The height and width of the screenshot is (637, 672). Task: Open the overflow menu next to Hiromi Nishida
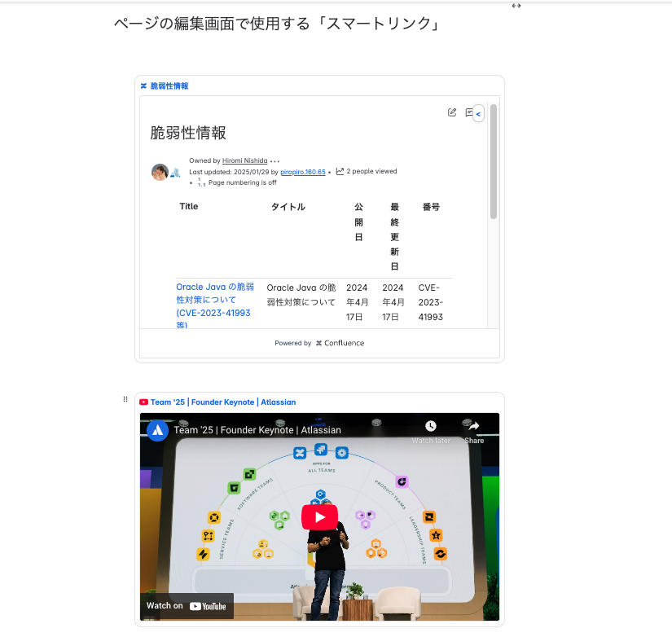(273, 160)
